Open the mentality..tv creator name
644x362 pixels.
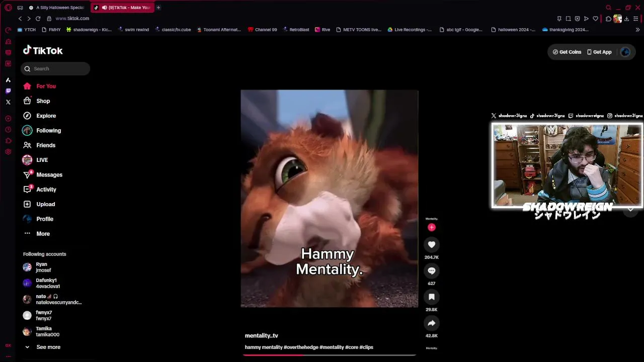[261, 335]
